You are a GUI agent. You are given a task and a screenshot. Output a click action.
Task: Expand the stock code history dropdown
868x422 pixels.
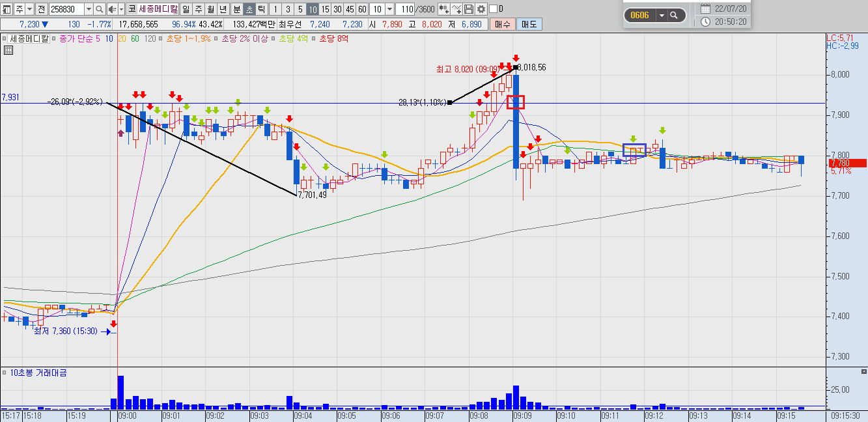pos(89,9)
